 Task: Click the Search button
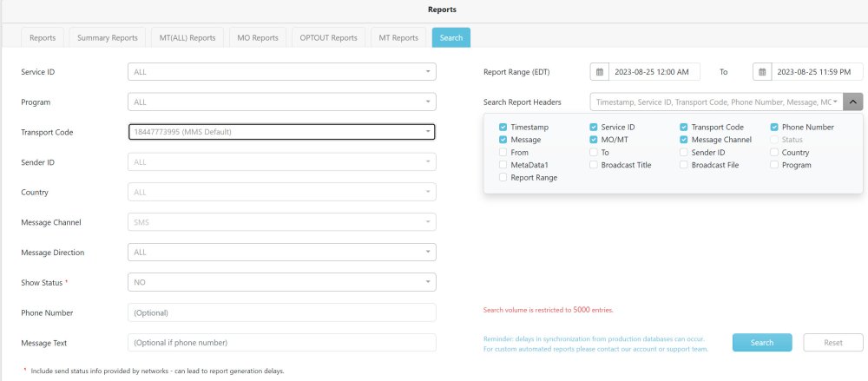coord(761,343)
